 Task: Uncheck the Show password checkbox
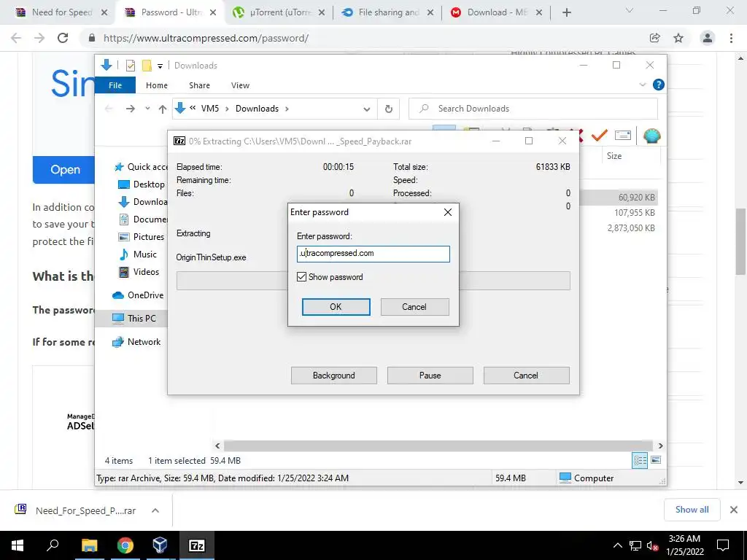coord(301,276)
